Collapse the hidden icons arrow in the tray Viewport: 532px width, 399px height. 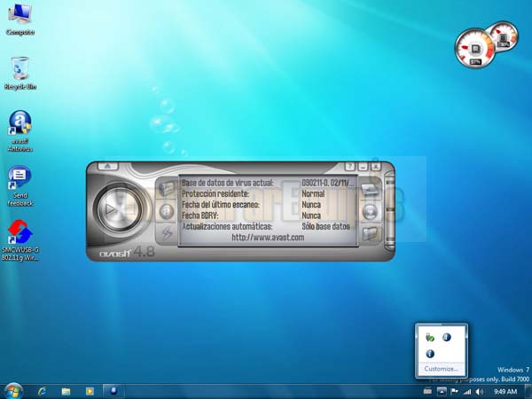pyautogui.click(x=442, y=392)
